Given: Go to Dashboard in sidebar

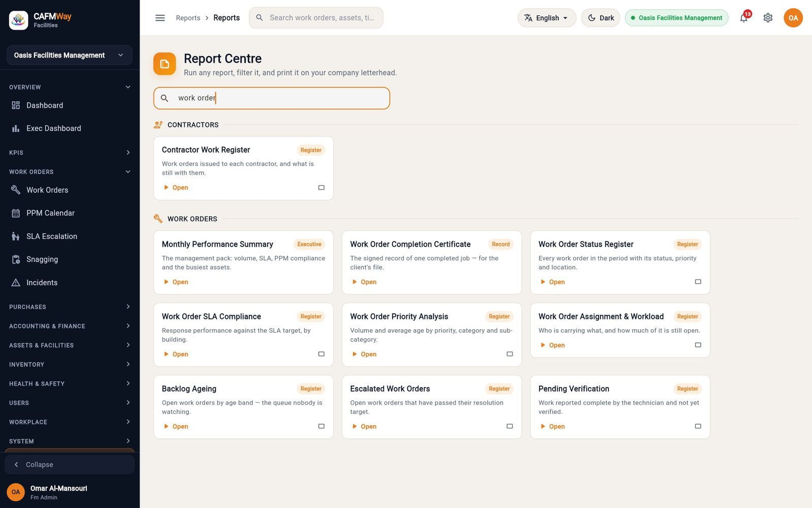Looking at the screenshot, I should click(x=70, y=105).
